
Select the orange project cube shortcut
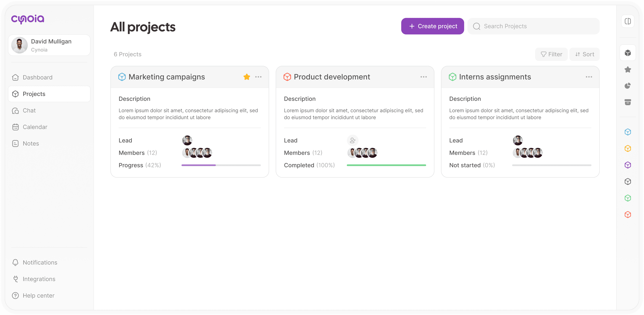point(627,148)
